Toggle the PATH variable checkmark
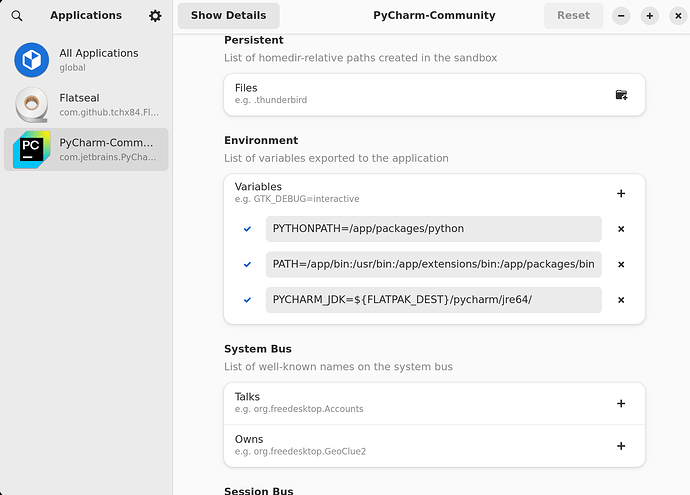The image size is (690, 495). click(247, 264)
